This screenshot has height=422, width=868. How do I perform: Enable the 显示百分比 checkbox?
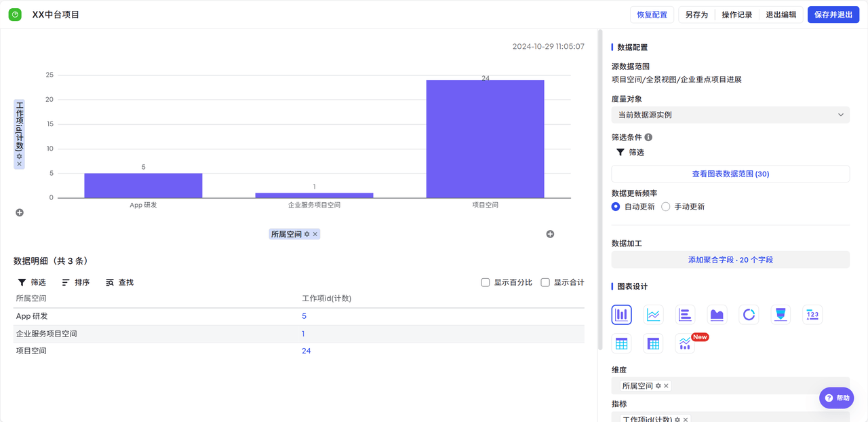tap(486, 282)
